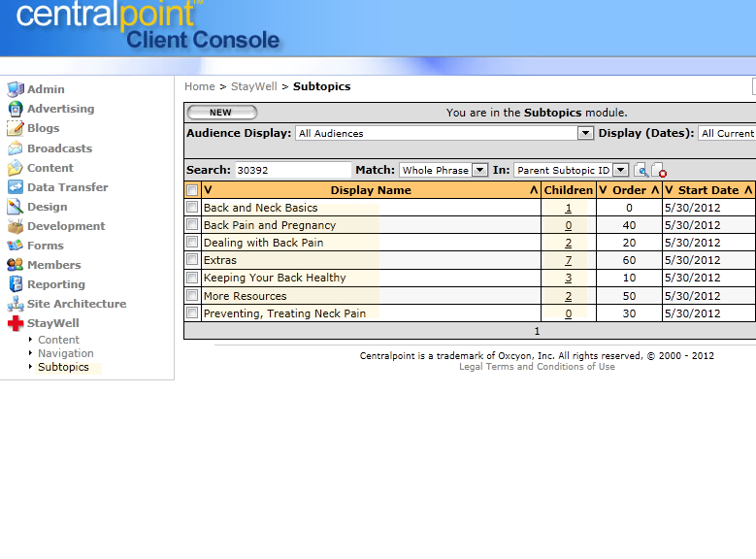Click the clear search icon
Screen dimensions: 756x559
(659, 170)
